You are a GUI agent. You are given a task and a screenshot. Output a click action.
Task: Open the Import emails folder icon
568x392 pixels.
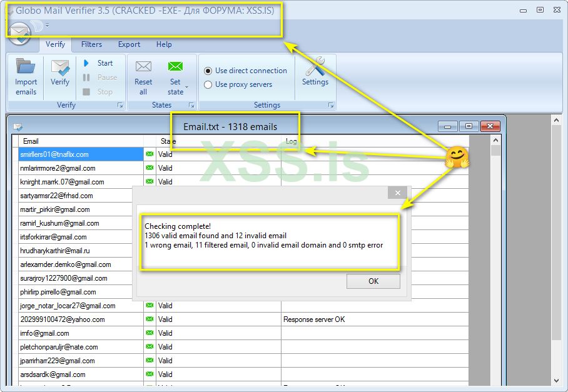point(26,67)
